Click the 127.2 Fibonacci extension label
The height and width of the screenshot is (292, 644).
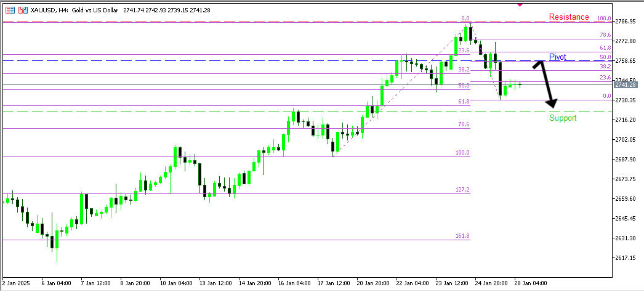462,190
